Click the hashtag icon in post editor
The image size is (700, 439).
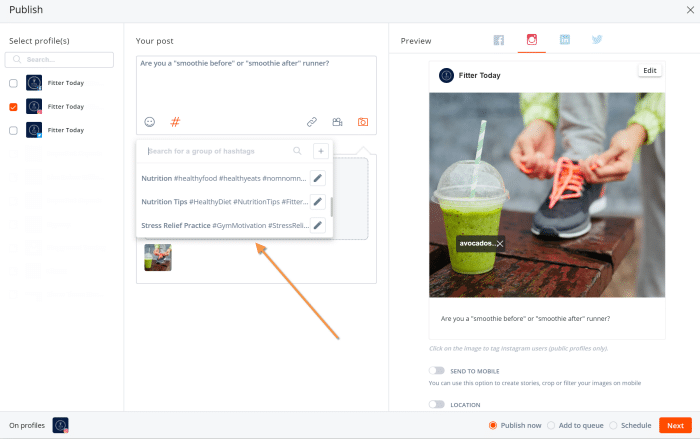[x=175, y=122]
